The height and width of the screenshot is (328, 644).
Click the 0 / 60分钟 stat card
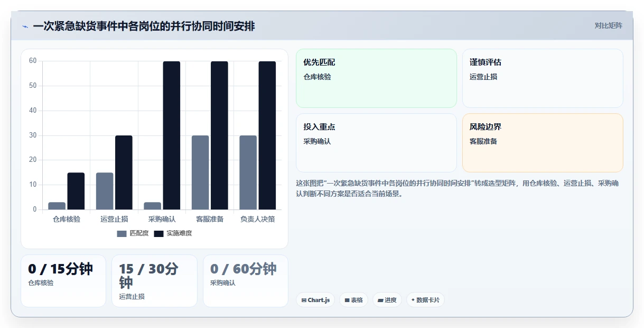point(246,281)
